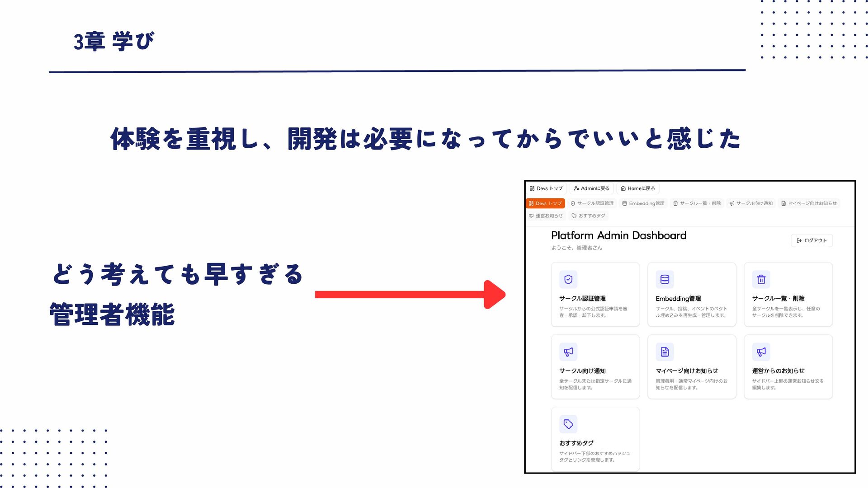Click the megaphone icon on 運営からのお知らせ card
This screenshot has height=488, width=868.
pos(761,352)
